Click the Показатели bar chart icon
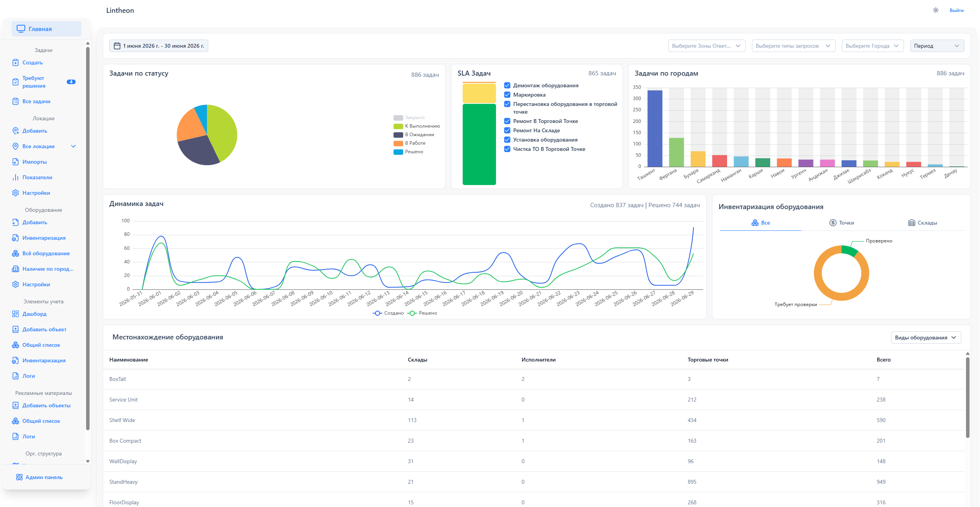Viewport: 980px width, 507px height. coord(16,177)
